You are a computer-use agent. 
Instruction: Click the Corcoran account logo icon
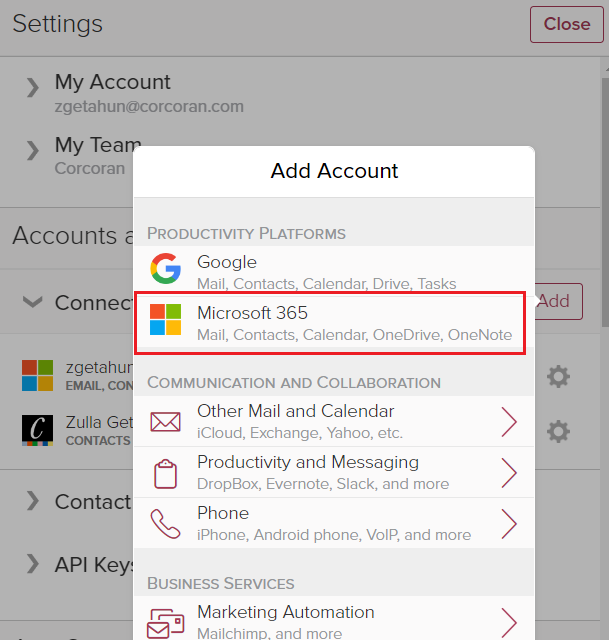coord(38,430)
